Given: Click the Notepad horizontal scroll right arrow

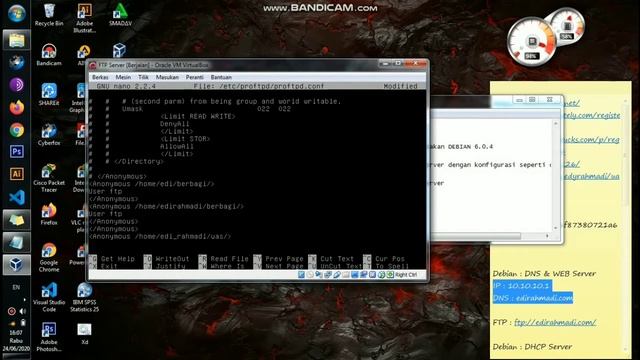Looking at the screenshot, I should (547, 236).
